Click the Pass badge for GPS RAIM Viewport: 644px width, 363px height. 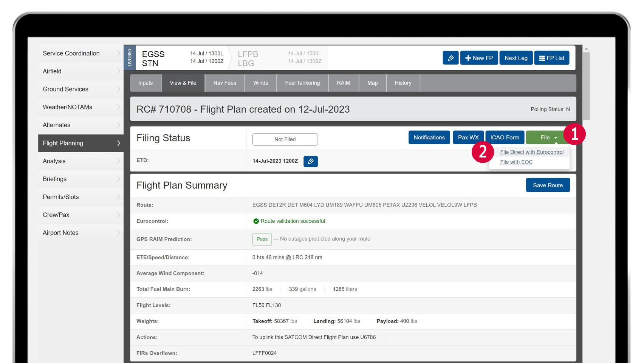point(262,239)
